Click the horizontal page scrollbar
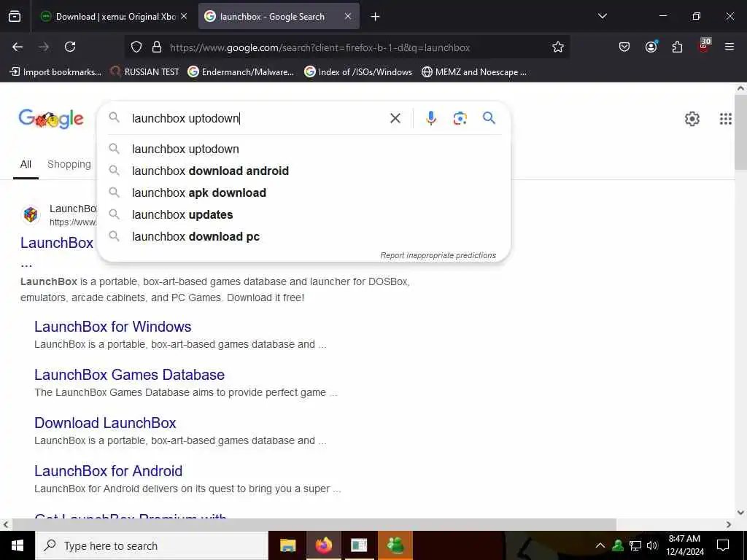 [314, 524]
